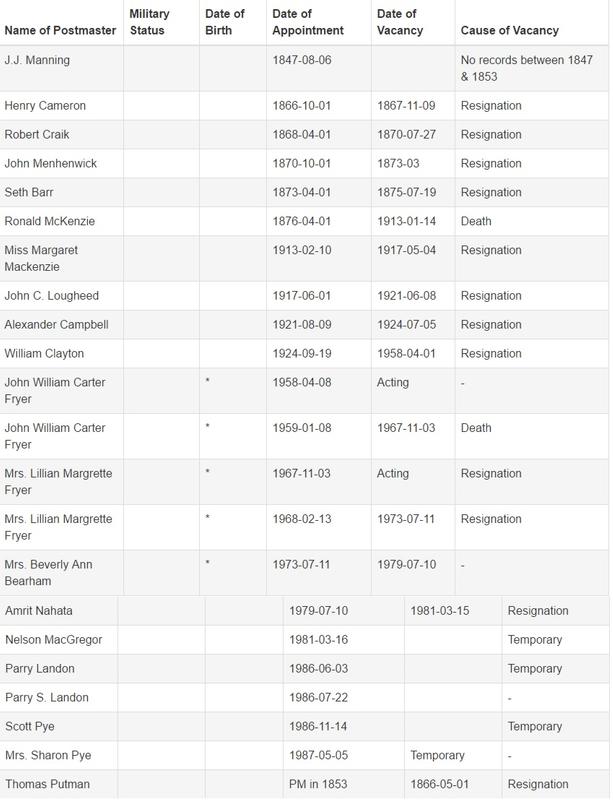Click the Date of Birth column header
613x800 pixels.
224,22
